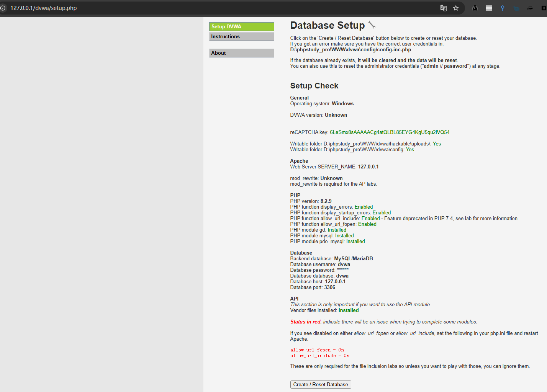Click the red allow_url_fopen = On line
The height and width of the screenshot is (392, 547).
(x=317, y=350)
